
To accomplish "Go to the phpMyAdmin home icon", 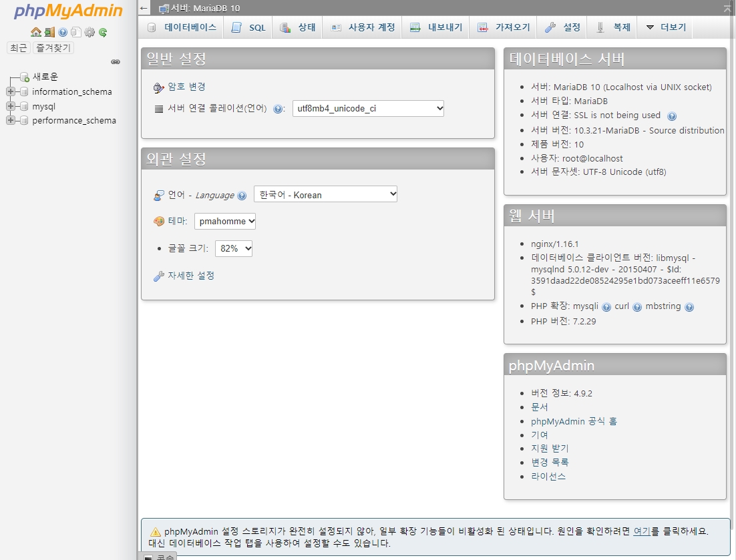I will click(x=35, y=32).
